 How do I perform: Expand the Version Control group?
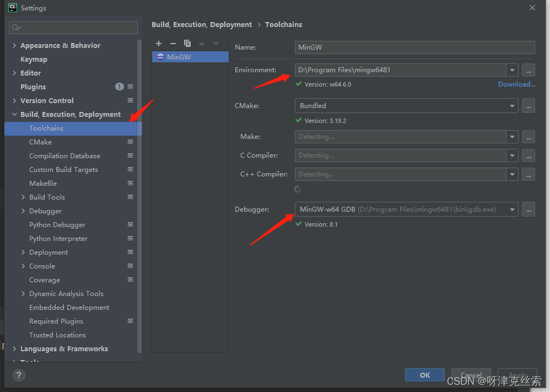pos(14,100)
